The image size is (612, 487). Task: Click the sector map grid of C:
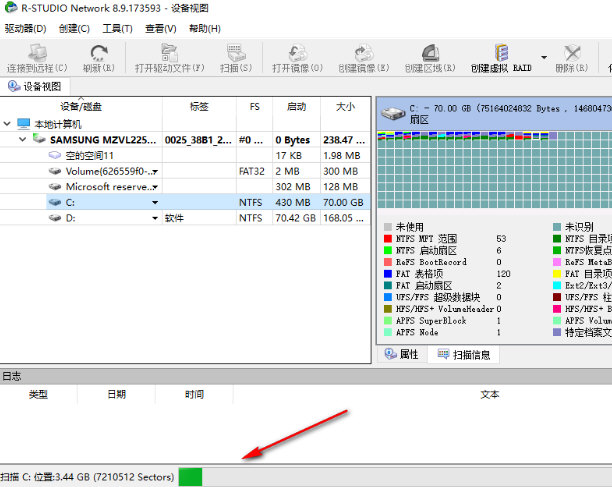495,170
